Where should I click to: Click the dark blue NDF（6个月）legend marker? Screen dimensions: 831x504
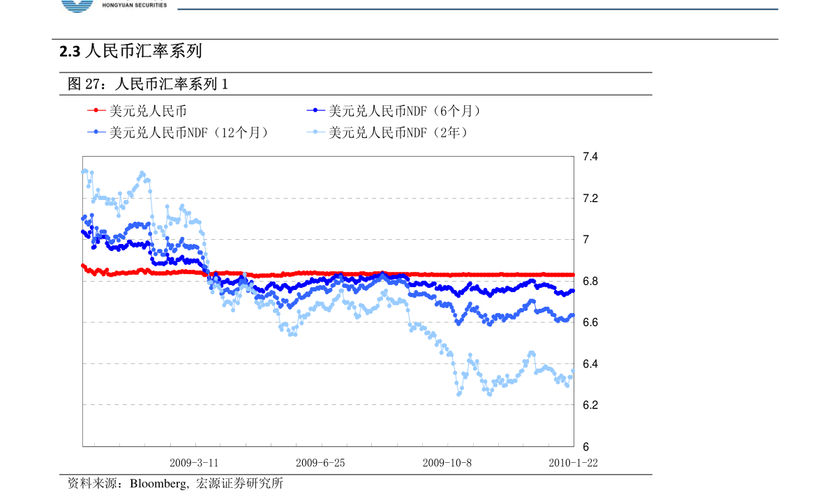315,110
